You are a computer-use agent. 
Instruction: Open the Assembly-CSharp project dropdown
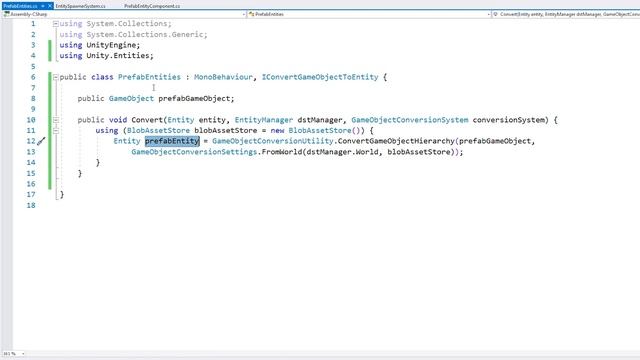(x=124, y=14)
